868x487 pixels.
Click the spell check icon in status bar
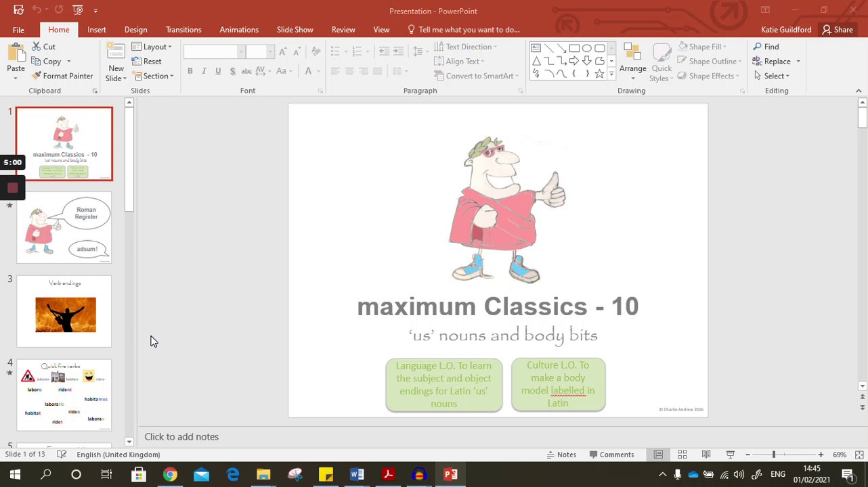coord(62,455)
